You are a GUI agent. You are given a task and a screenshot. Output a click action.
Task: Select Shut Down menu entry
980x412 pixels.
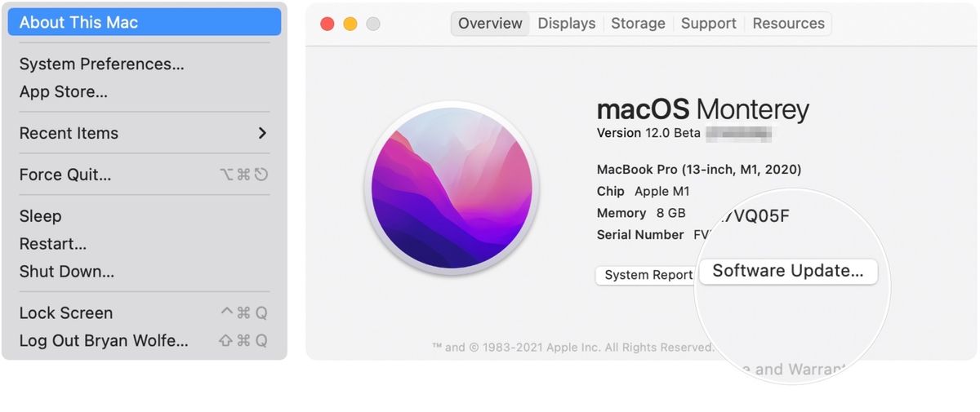pyautogui.click(x=145, y=272)
